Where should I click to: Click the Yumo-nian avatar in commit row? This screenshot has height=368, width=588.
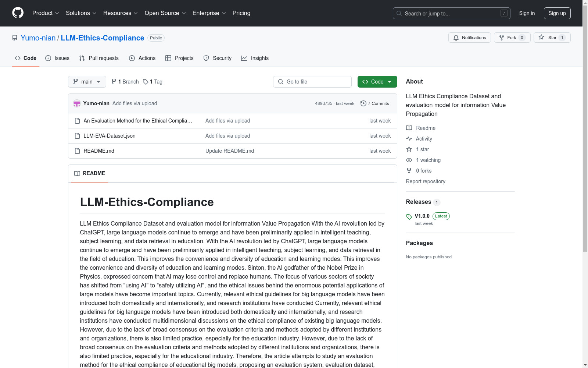click(x=77, y=103)
